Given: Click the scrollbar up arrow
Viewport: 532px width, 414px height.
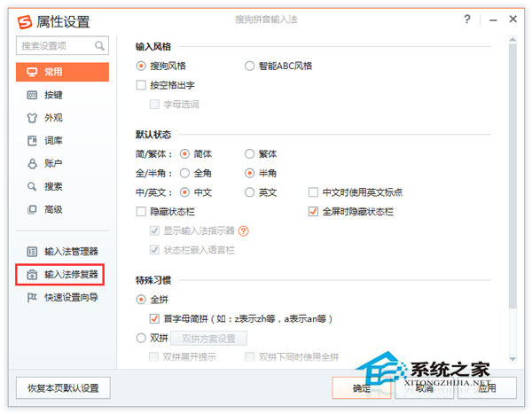Looking at the screenshot, I should click(x=512, y=40).
